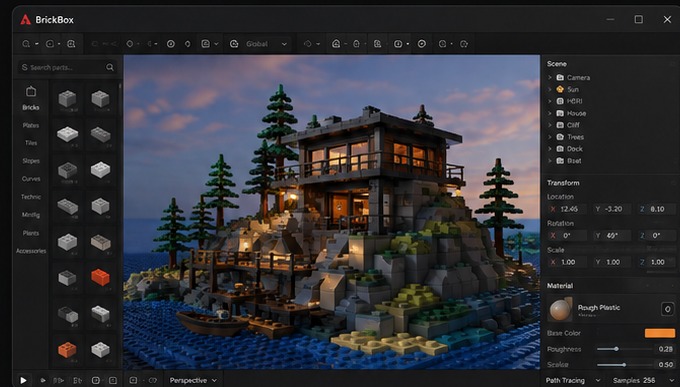Click the House group icon in Scene
Screen dimensions: 680x387
pyautogui.click(x=560, y=113)
